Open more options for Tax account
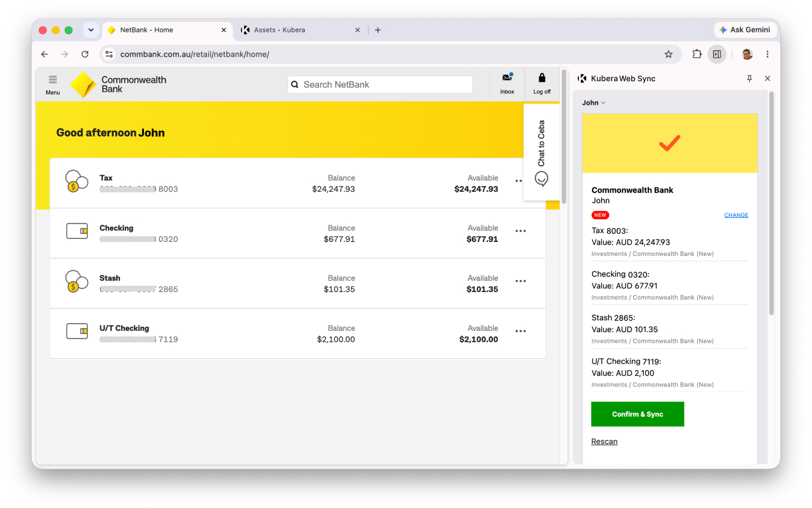The image size is (812, 508). click(x=518, y=181)
